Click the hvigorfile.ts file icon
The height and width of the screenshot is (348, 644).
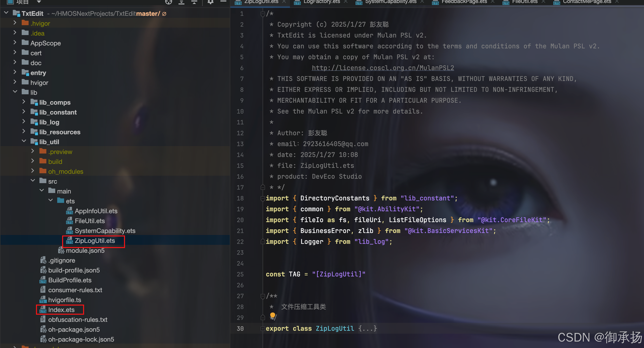tap(43, 300)
